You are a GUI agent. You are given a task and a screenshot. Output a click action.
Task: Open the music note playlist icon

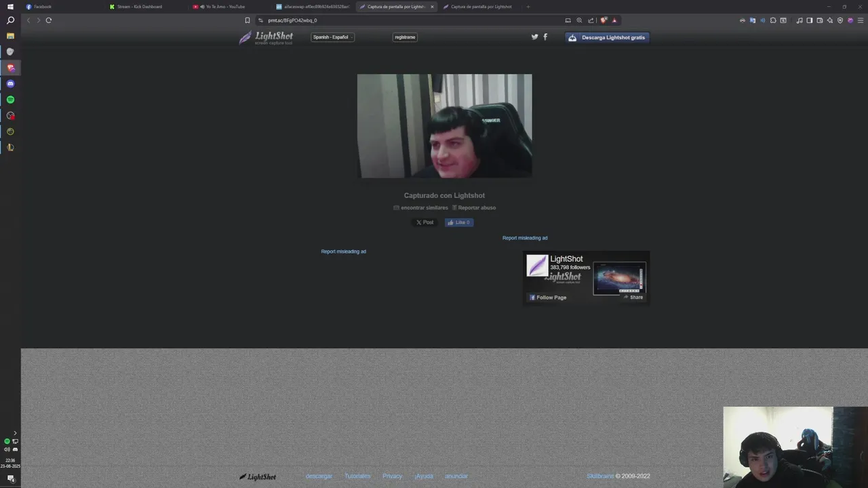tap(800, 20)
